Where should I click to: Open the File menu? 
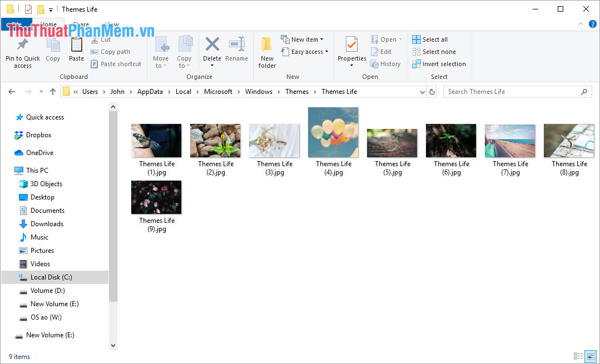point(17,24)
